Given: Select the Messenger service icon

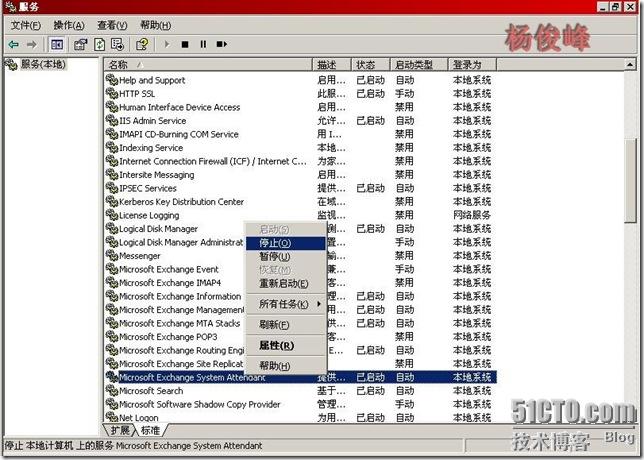Looking at the screenshot, I should [x=112, y=255].
